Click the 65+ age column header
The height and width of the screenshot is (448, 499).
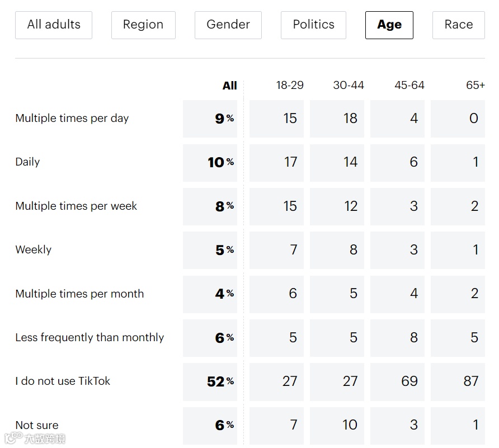click(x=476, y=86)
